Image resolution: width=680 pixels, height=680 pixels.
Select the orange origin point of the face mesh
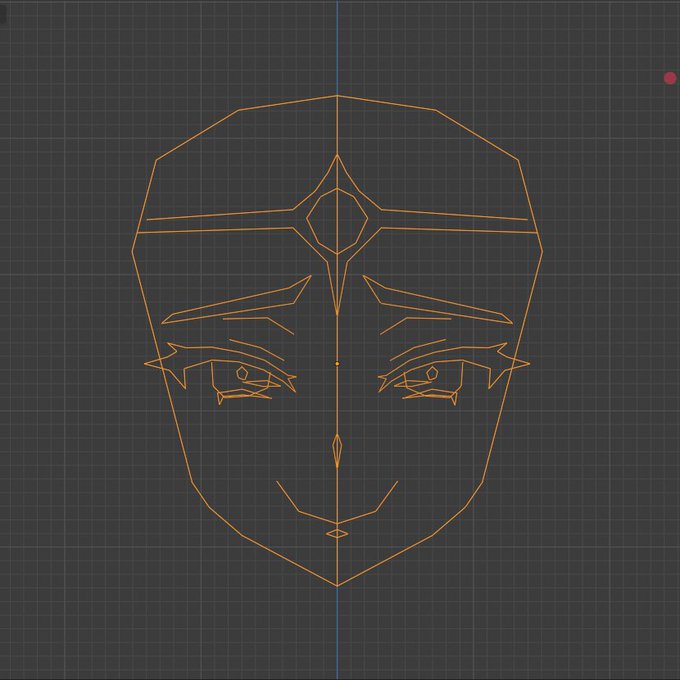[337, 364]
